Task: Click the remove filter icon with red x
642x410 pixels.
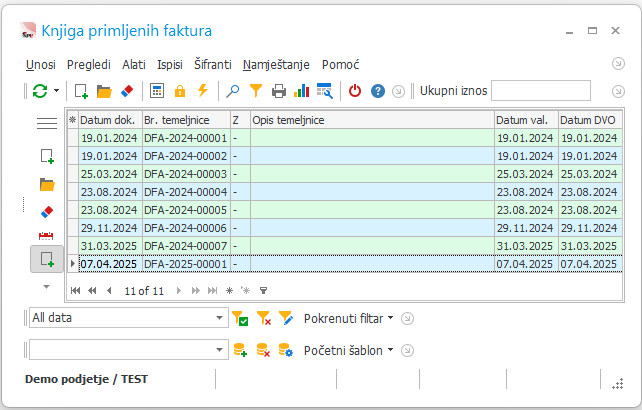Action: [x=263, y=318]
